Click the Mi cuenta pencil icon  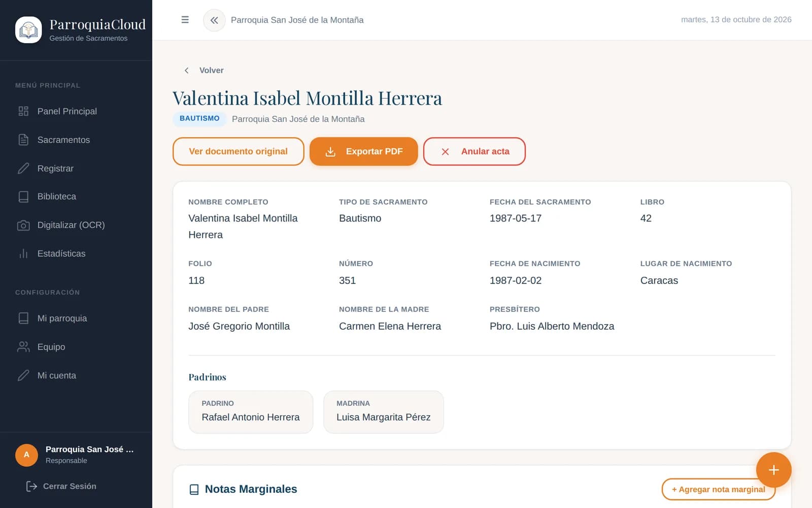tap(23, 375)
